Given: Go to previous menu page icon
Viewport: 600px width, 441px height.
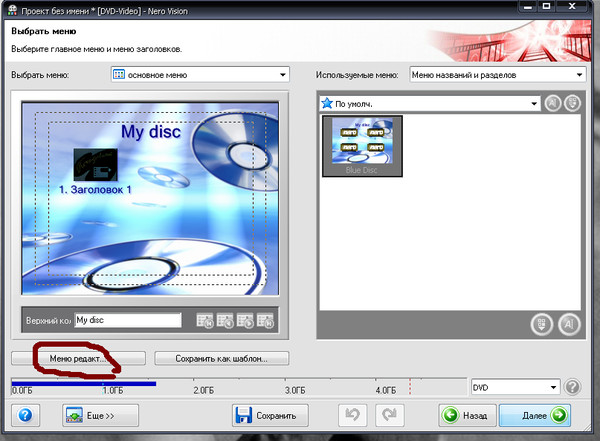Looking at the screenshot, I should (x=225, y=320).
